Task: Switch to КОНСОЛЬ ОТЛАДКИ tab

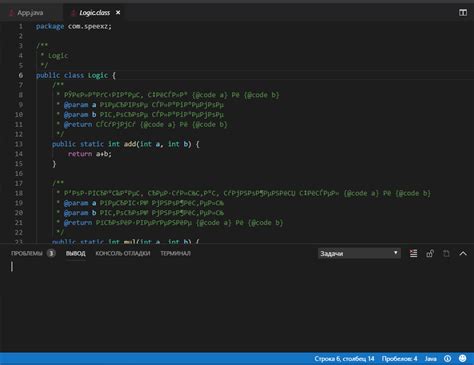Action: (123, 254)
